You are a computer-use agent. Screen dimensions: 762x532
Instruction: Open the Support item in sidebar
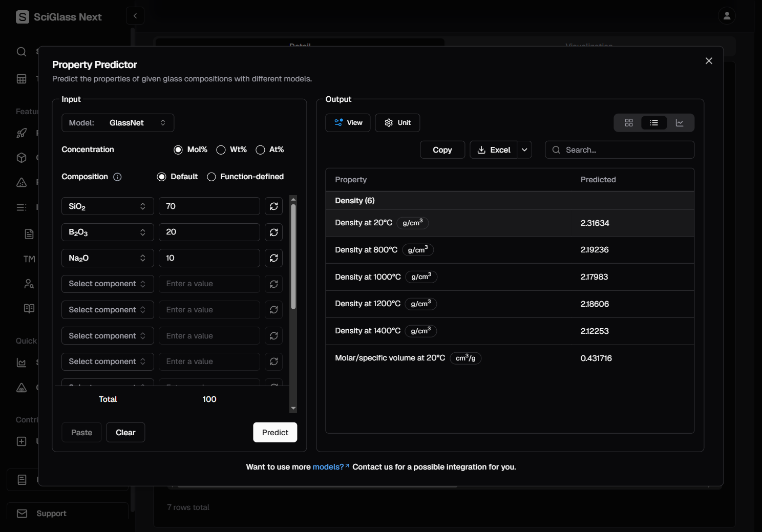click(x=51, y=514)
